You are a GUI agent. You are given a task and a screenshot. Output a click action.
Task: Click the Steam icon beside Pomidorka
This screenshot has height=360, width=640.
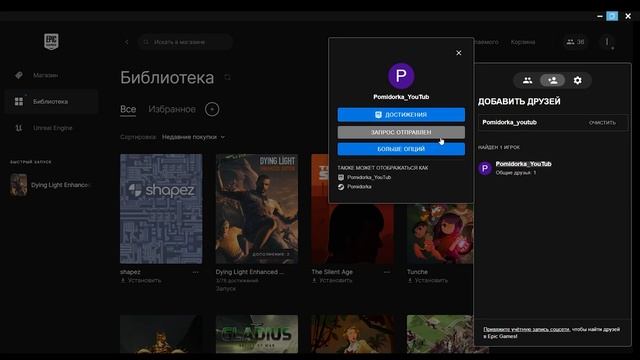(x=341, y=187)
